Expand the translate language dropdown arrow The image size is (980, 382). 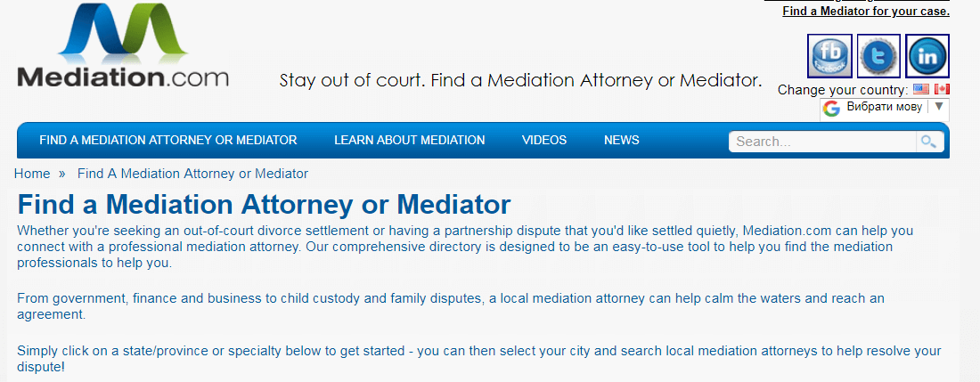coord(938,107)
